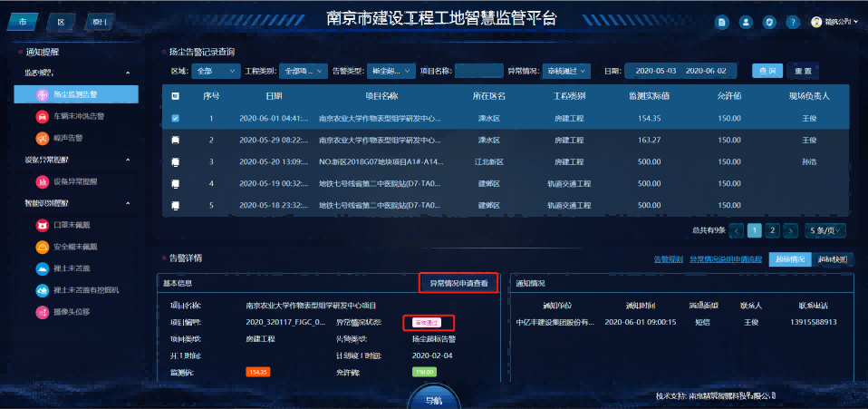Click the document icon in top header

coord(722,22)
